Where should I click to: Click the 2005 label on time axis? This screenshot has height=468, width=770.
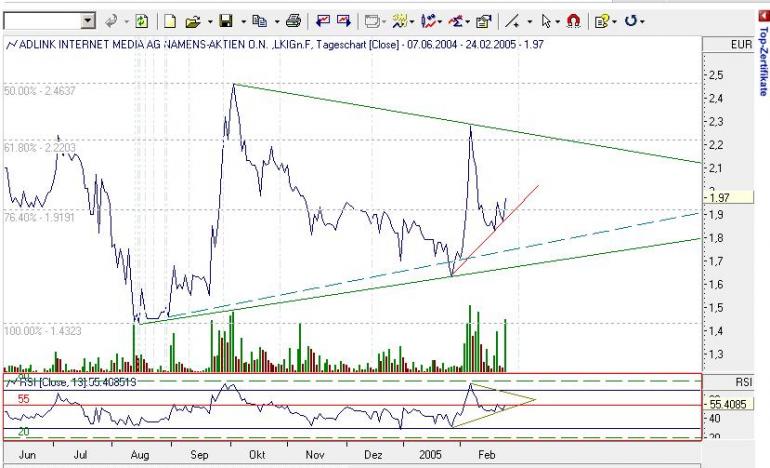click(430, 455)
